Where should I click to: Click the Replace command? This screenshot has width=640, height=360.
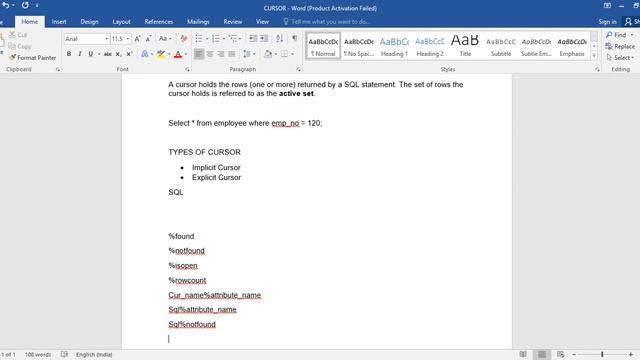[x=620, y=46]
